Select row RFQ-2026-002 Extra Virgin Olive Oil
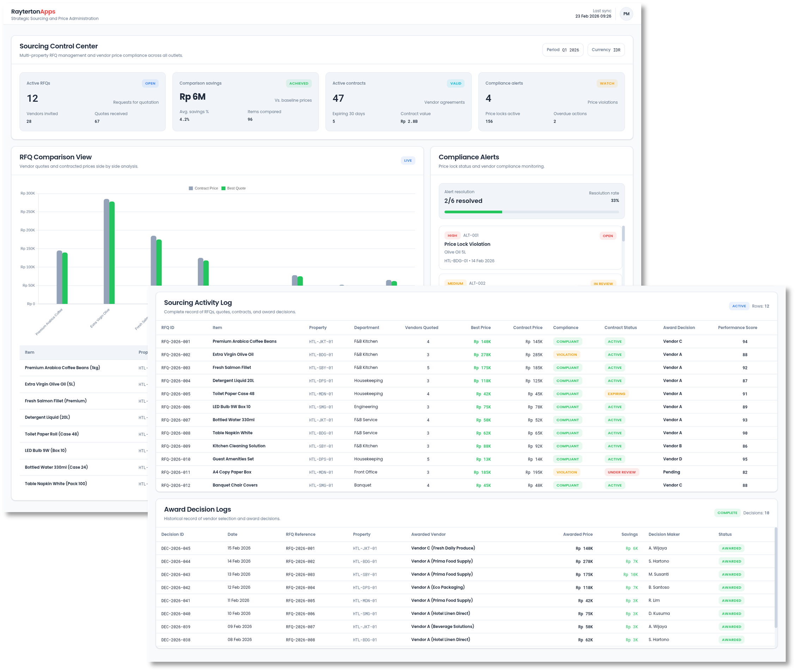Viewport: 796px width, 672px height. pos(233,354)
